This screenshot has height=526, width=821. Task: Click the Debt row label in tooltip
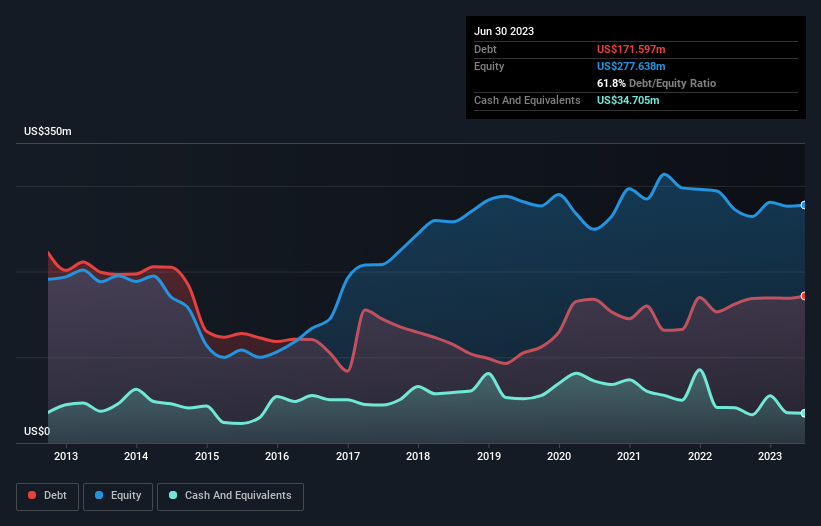click(x=485, y=49)
